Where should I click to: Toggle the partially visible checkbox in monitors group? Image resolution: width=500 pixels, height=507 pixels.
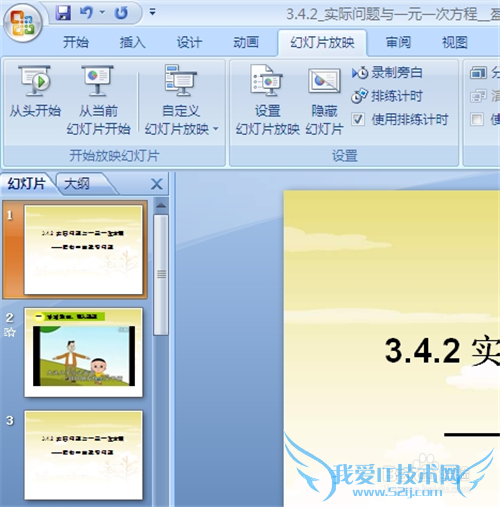click(x=477, y=119)
